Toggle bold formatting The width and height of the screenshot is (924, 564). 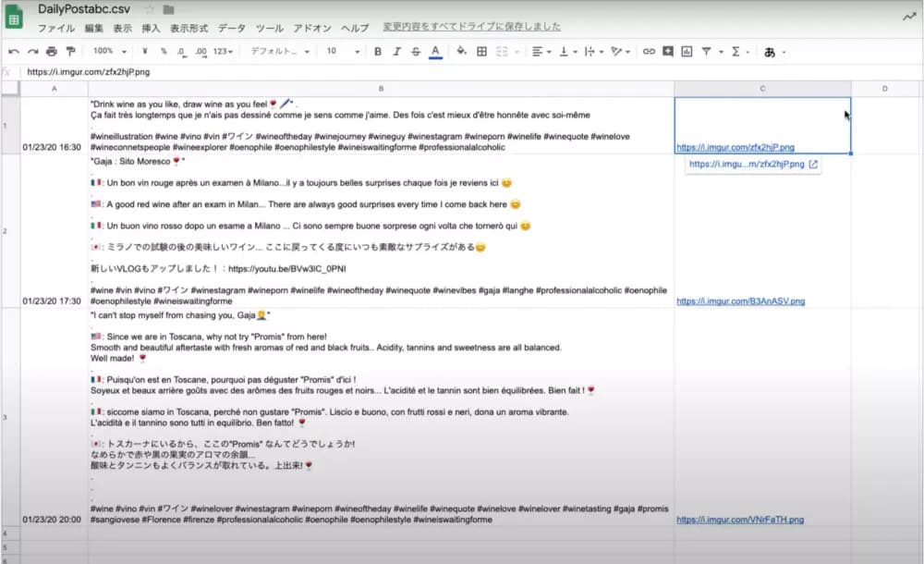pyautogui.click(x=378, y=51)
